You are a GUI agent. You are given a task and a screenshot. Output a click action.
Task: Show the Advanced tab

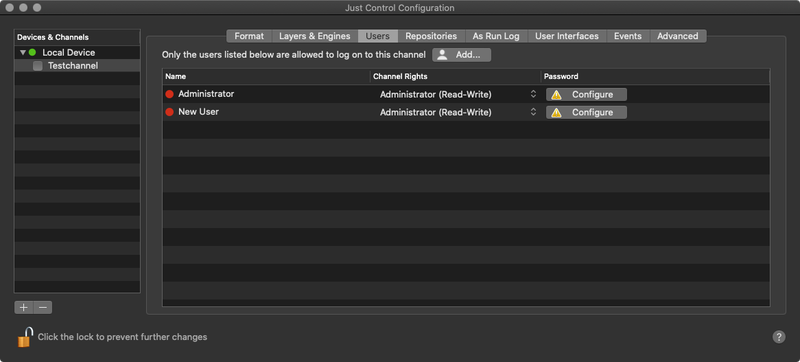(x=678, y=36)
